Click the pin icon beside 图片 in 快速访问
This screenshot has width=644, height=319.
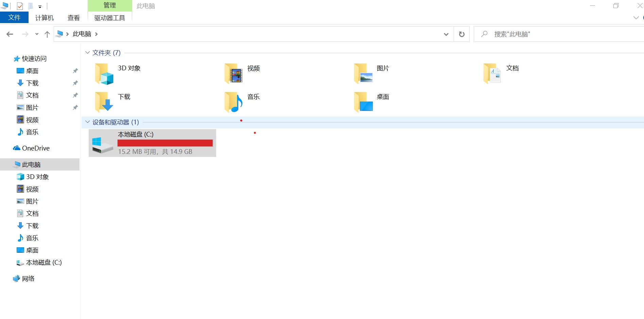pos(75,108)
